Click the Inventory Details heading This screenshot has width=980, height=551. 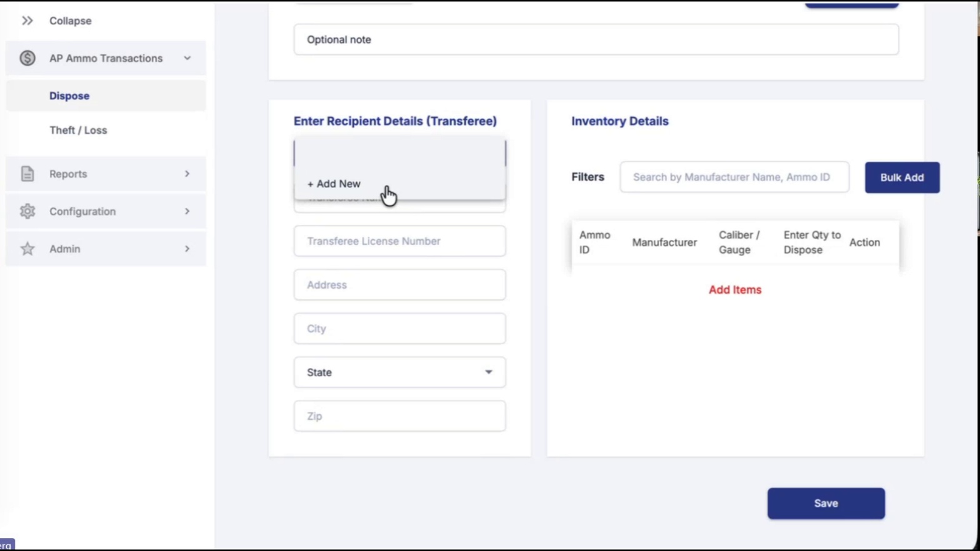[x=619, y=121]
